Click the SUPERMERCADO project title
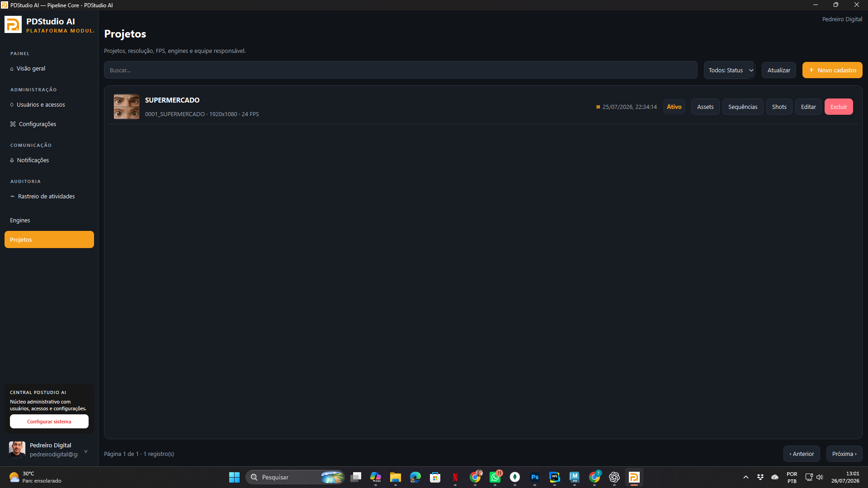868x488 pixels. 172,100
